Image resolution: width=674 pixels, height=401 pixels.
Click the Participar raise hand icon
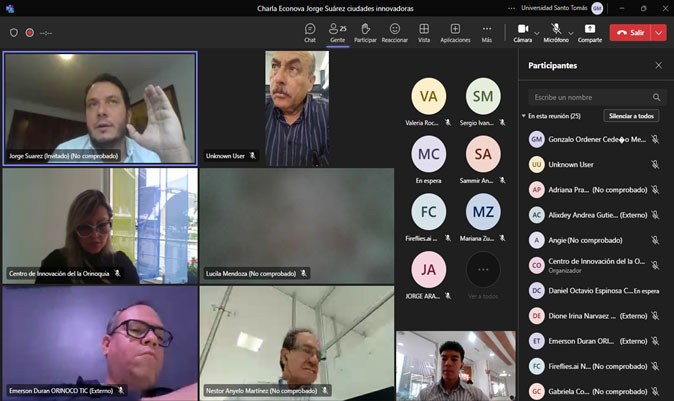365,32
